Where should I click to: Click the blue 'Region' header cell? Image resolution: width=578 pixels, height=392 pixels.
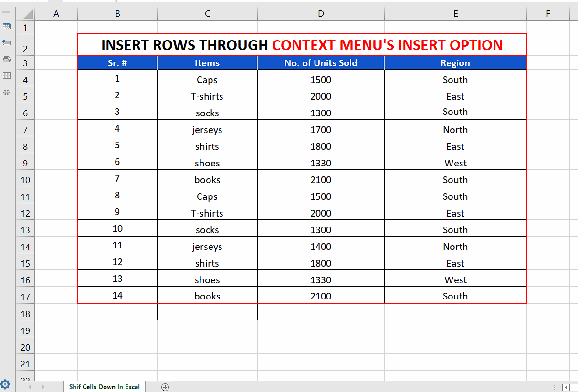(455, 62)
